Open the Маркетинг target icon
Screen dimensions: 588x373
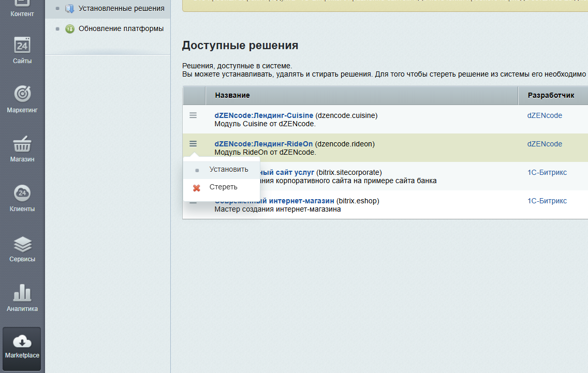[x=22, y=94]
